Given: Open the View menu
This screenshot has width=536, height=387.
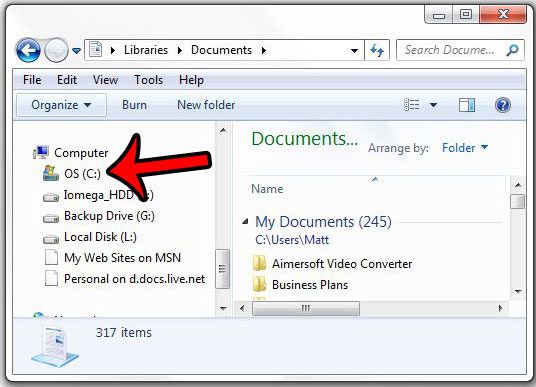Looking at the screenshot, I should pyautogui.click(x=105, y=80).
